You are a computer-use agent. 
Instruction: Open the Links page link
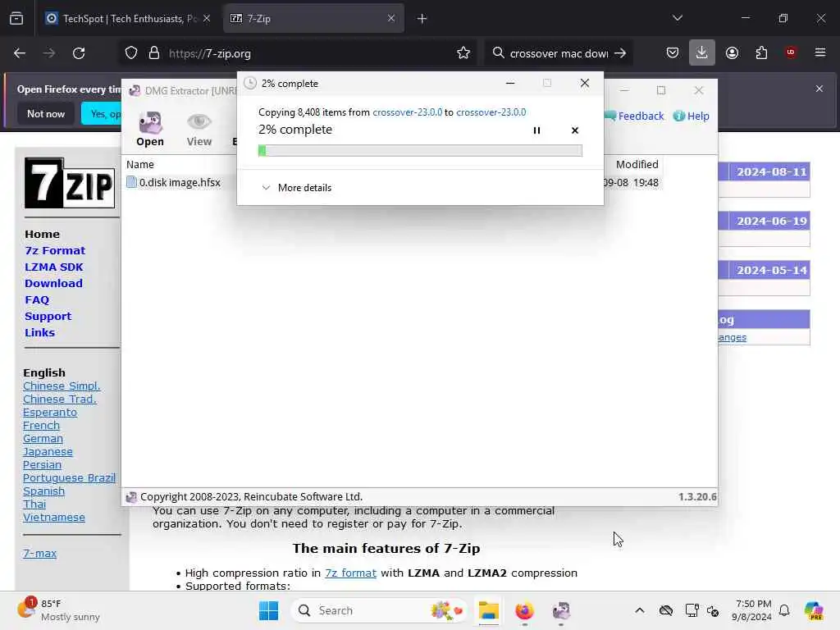click(x=39, y=332)
